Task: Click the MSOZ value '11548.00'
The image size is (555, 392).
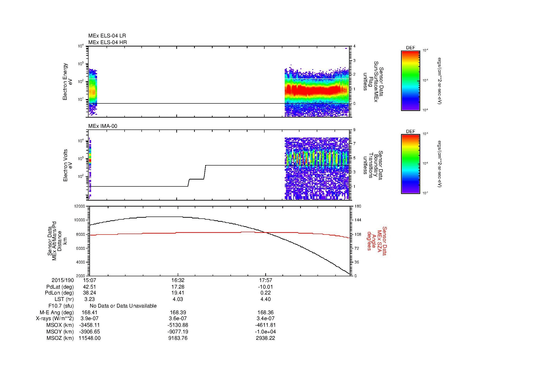Action: pyautogui.click(x=89, y=338)
